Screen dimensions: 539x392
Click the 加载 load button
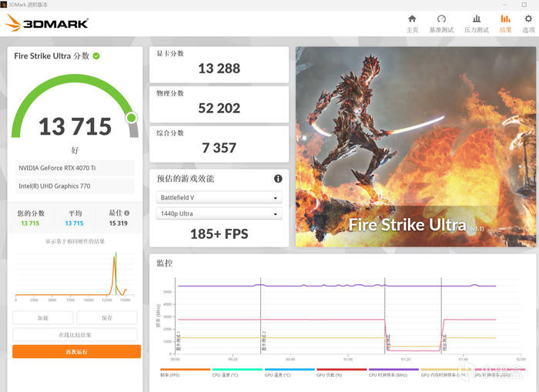point(43,318)
